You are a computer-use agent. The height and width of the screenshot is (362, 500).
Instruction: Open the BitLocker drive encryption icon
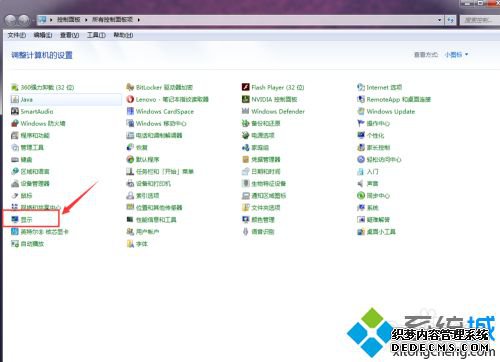[x=130, y=87]
